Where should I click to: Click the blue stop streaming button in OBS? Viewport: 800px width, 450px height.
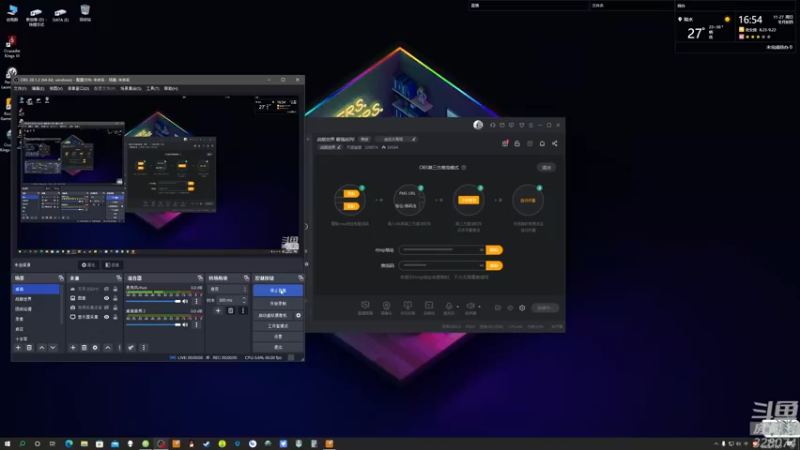(278, 290)
